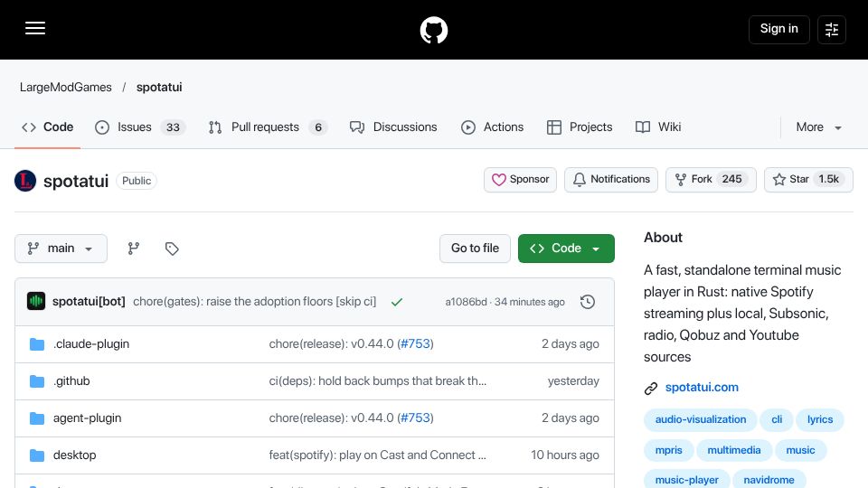
Task: Open the Issues tab
Action: tap(140, 127)
